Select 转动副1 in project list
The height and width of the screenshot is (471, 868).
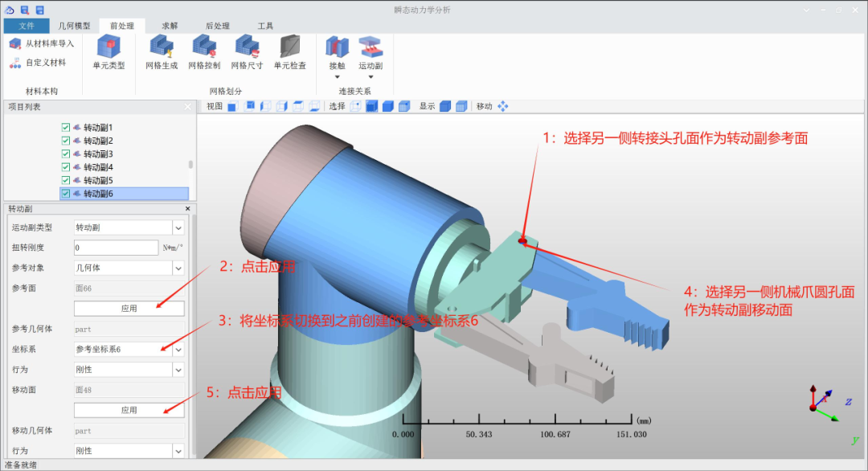[98, 127]
